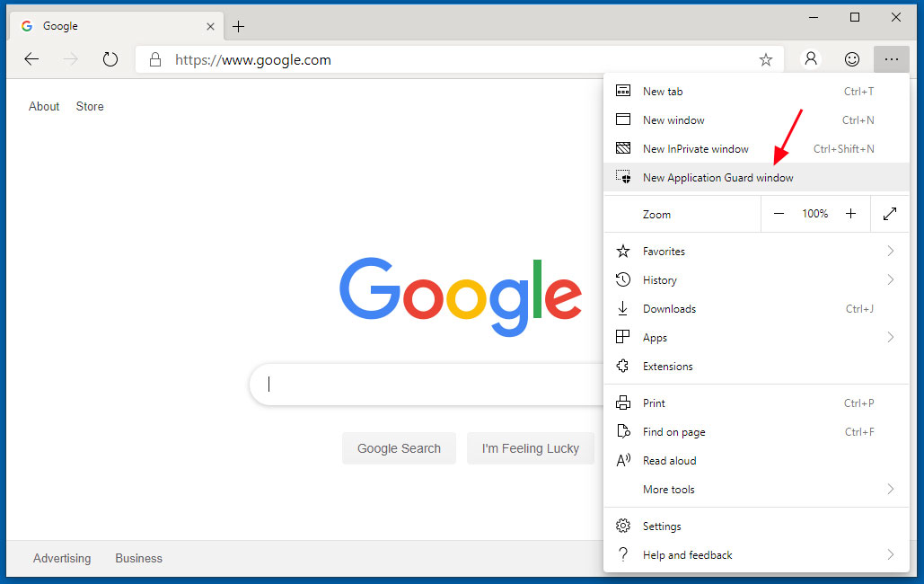Click the Forward navigation arrow
This screenshot has height=584, width=924.
[x=71, y=59]
